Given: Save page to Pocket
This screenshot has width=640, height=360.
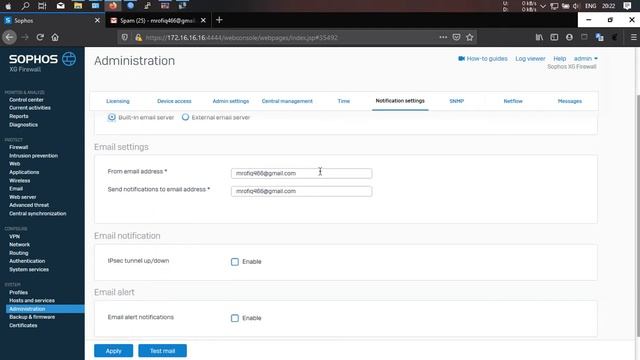Looking at the screenshot, I should click(x=456, y=37).
